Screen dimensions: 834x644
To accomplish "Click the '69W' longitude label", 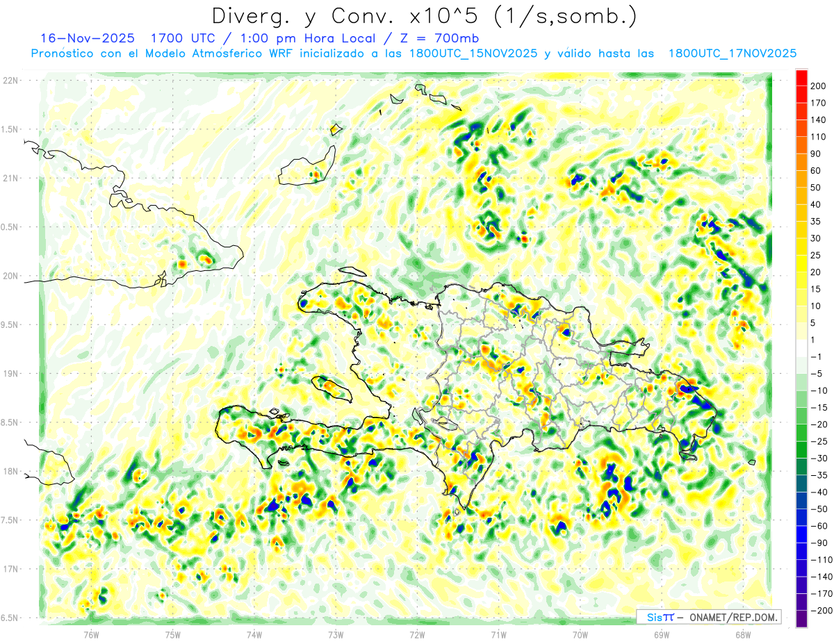I will coord(661,635).
